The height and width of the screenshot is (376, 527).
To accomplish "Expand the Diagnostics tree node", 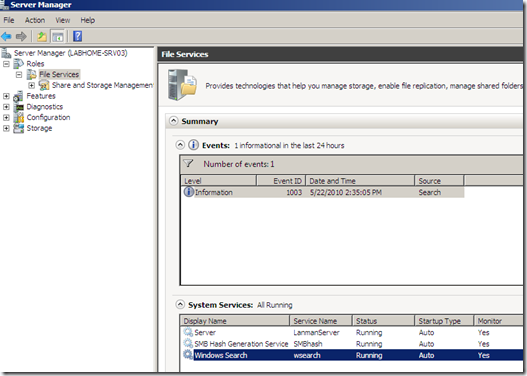I will click(x=6, y=107).
